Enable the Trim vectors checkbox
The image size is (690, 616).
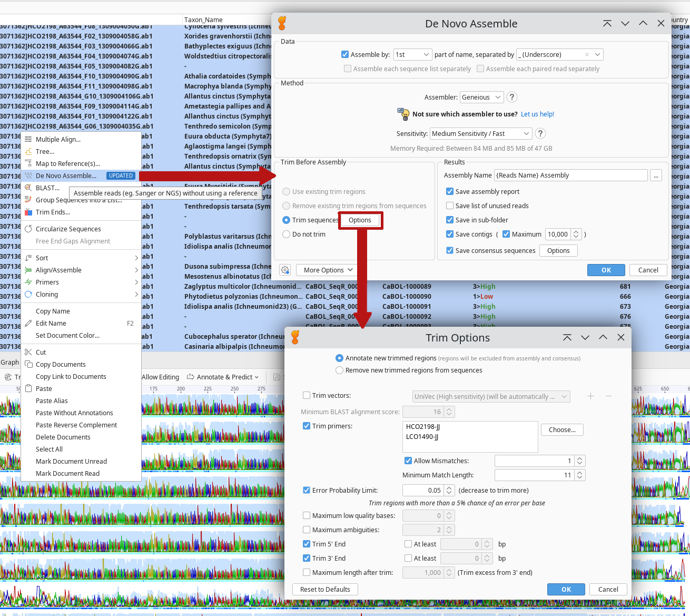point(307,396)
